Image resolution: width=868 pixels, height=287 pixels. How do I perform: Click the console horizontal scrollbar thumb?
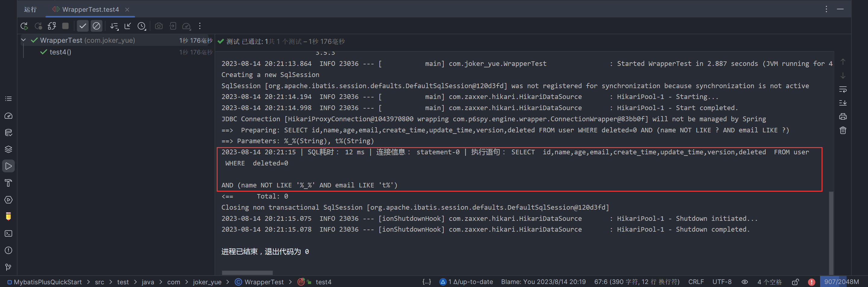pyautogui.click(x=247, y=273)
